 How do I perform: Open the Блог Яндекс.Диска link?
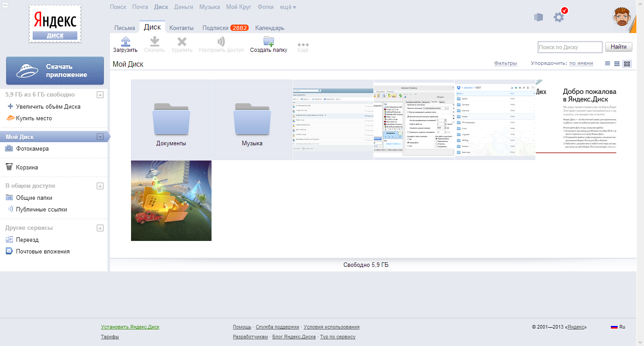[294, 337]
